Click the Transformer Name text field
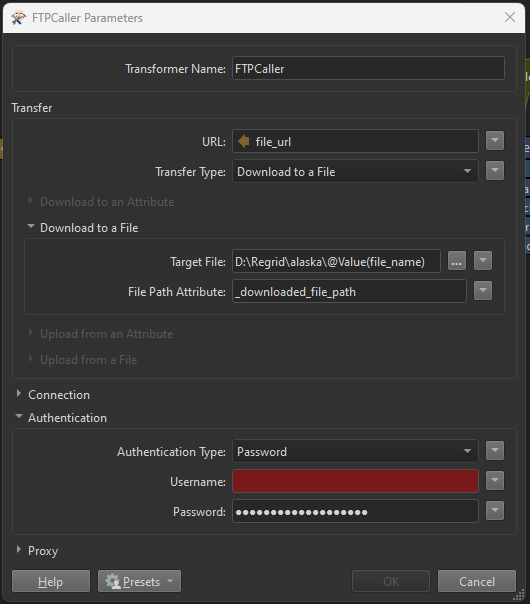The image size is (530, 604). [368, 69]
